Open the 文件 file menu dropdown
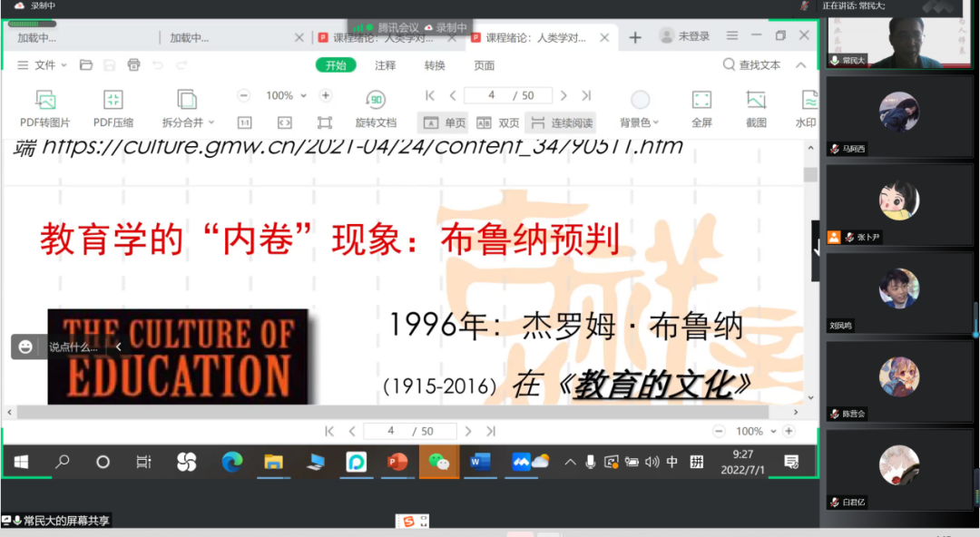980x537 pixels. 44,65
